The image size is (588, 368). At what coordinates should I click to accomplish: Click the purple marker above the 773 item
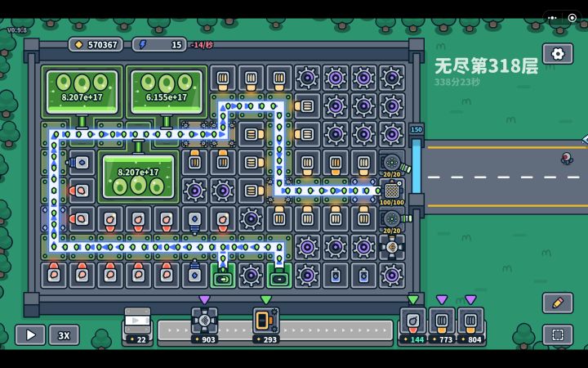point(442,299)
